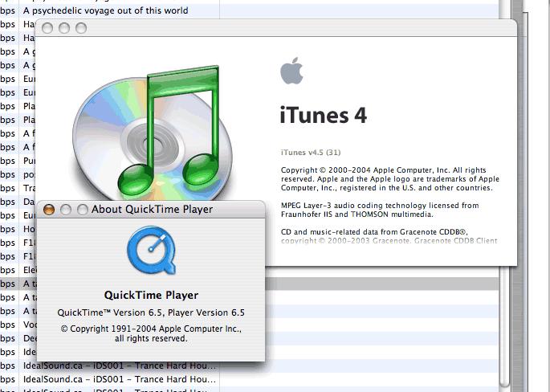Screen dimensions: 550x392
Task: Select "A psychedelic voyage out of this world" row
Action: 249,11
